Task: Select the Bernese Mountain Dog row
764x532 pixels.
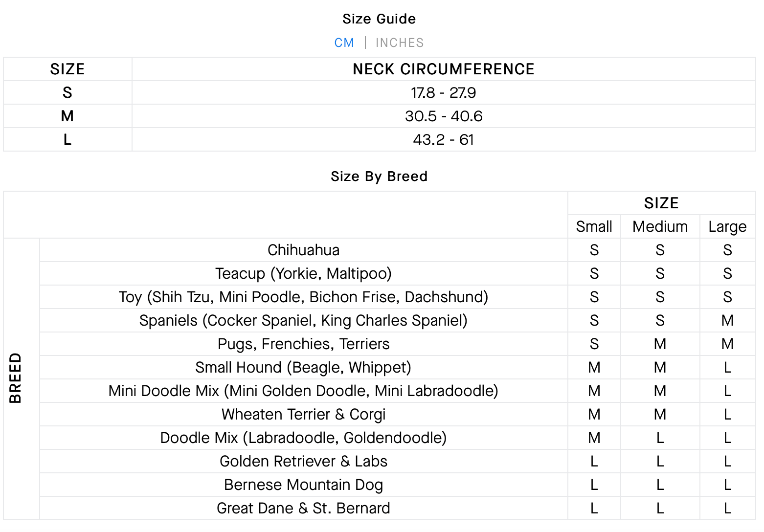Action: pos(303,485)
